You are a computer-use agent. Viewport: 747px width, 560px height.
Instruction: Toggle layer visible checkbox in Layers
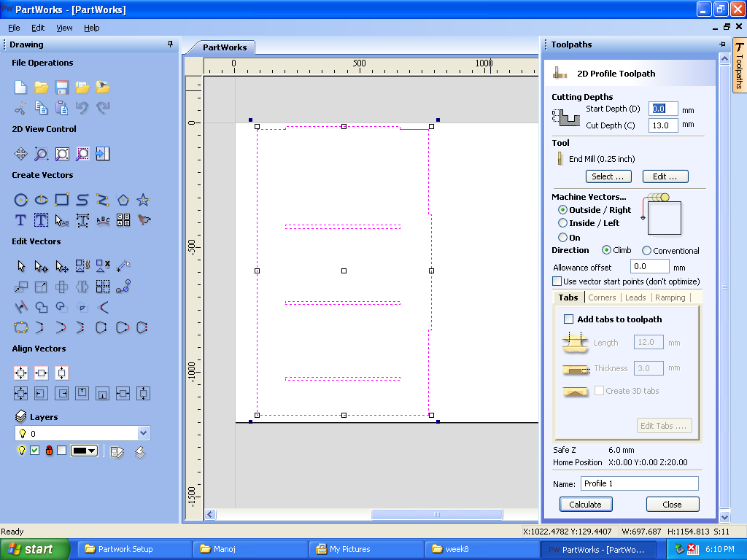pyautogui.click(x=35, y=451)
